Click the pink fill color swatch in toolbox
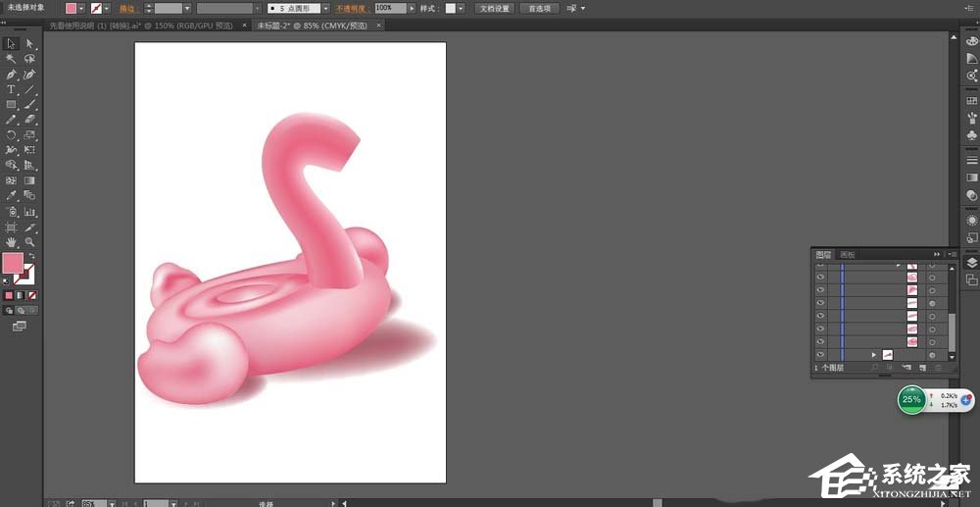 (x=12, y=263)
